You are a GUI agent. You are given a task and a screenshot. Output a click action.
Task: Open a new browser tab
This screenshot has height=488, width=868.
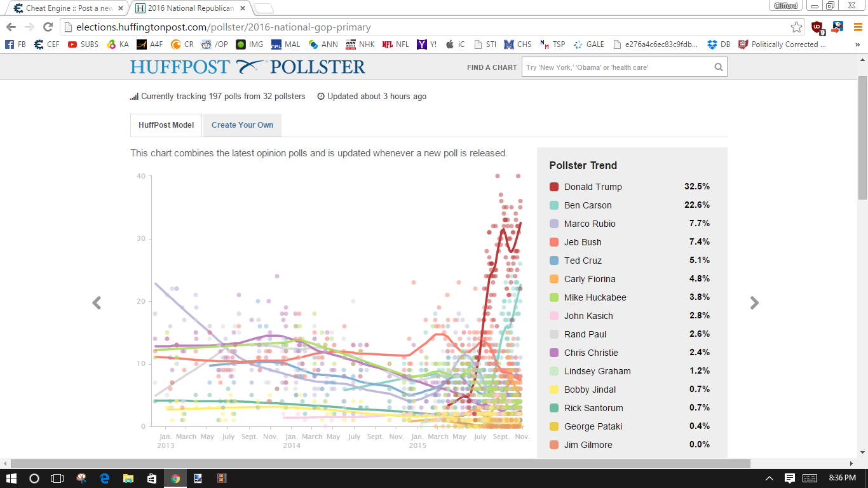[x=264, y=9]
